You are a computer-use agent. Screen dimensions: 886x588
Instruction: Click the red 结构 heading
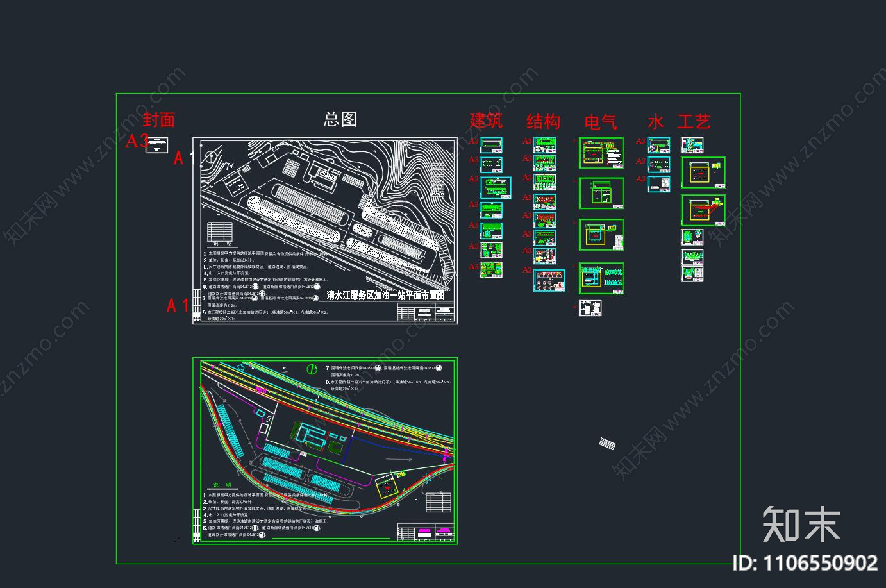pyautogui.click(x=543, y=121)
